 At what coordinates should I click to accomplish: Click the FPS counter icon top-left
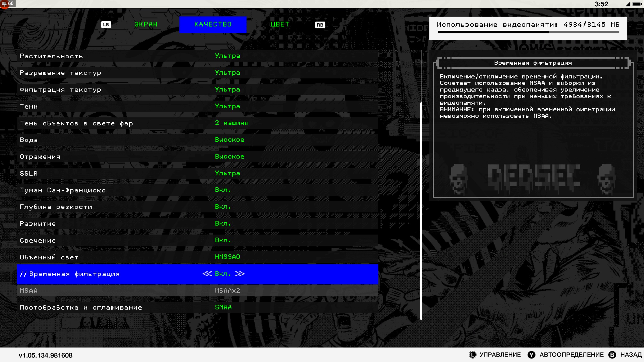pos(5,4)
